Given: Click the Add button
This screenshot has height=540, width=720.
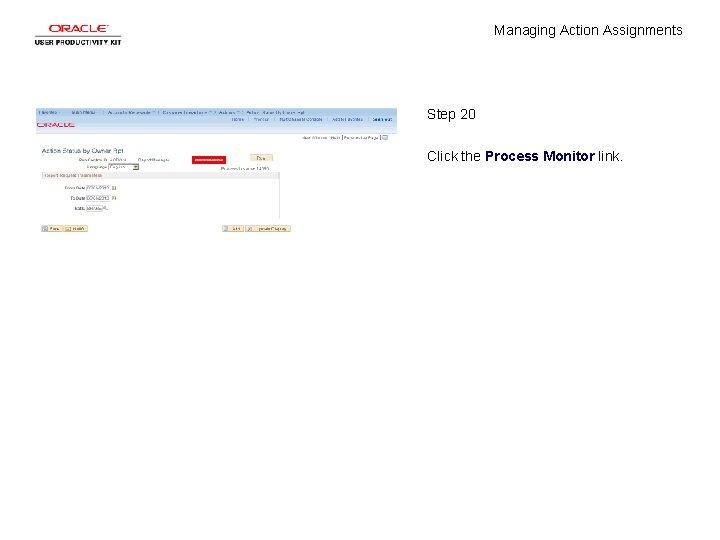Looking at the screenshot, I should tap(233, 229).
